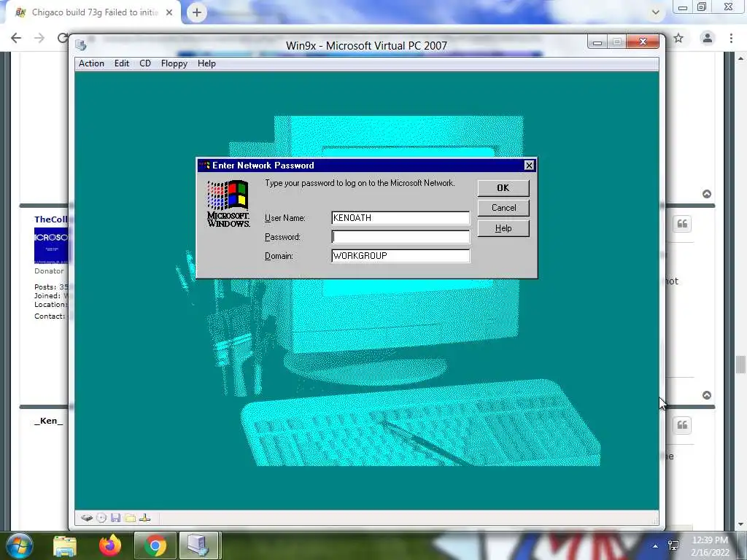Open the Floppy menu in Virtual PC

174,63
